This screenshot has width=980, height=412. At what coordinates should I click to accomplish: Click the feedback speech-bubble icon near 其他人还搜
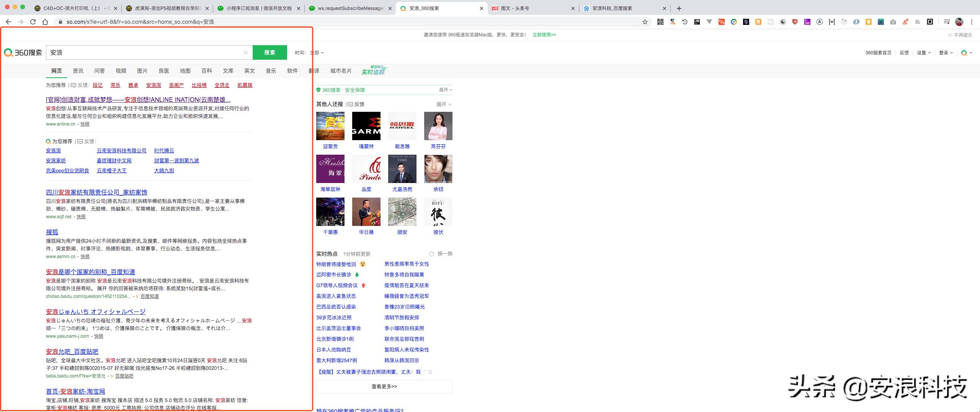351,104
